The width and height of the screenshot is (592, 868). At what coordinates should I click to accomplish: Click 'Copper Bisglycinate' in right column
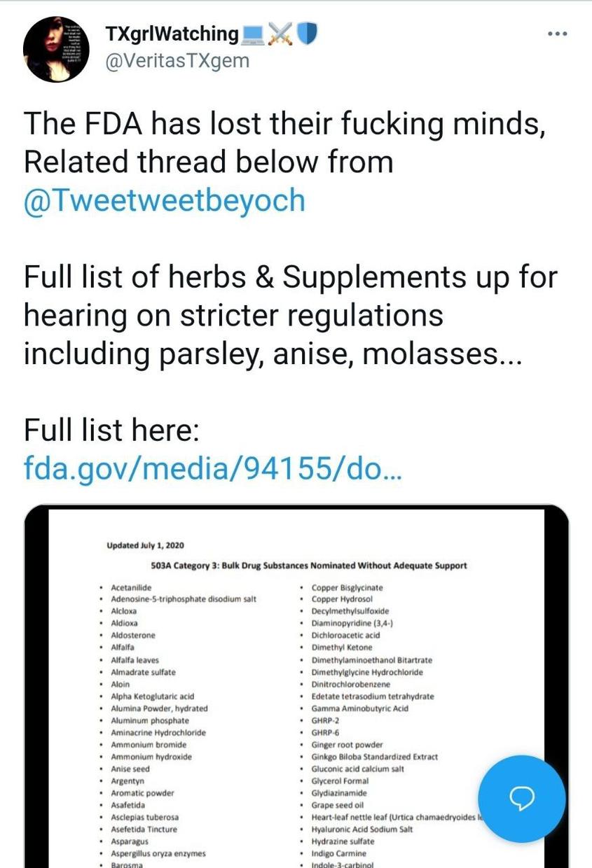pyautogui.click(x=347, y=587)
